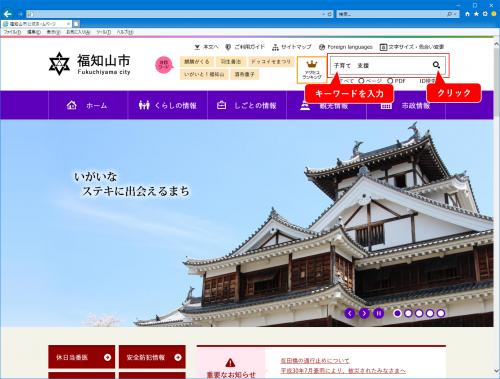This screenshot has width=500, height=379.
Task: Open the ヘルプ menu
Action: [125, 32]
